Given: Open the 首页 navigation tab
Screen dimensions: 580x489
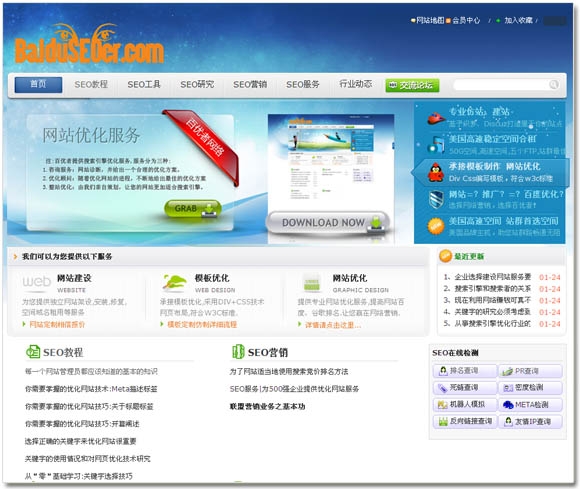Looking at the screenshot, I should pos(38,85).
